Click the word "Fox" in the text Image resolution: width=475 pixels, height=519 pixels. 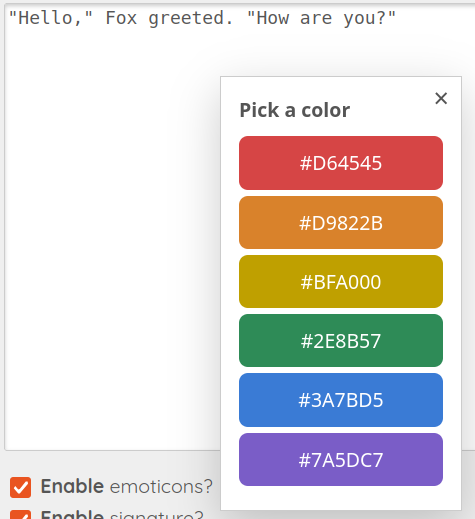[121, 18]
